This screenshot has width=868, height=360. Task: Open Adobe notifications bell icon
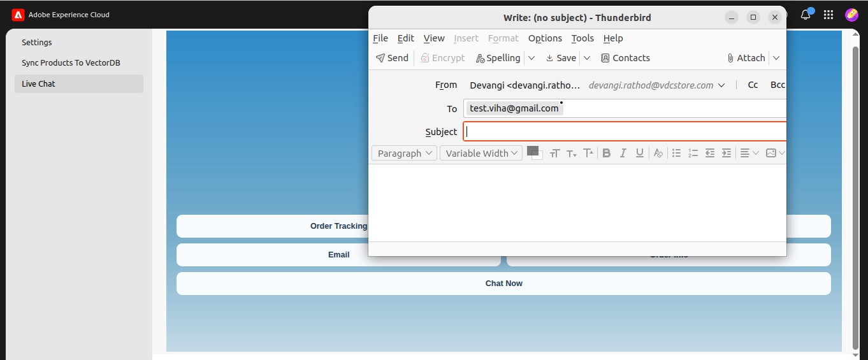806,14
